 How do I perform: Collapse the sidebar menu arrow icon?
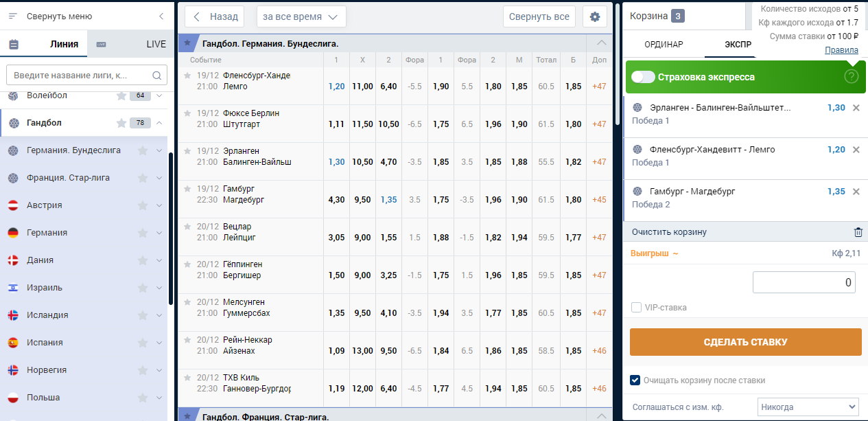pyautogui.click(x=161, y=16)
